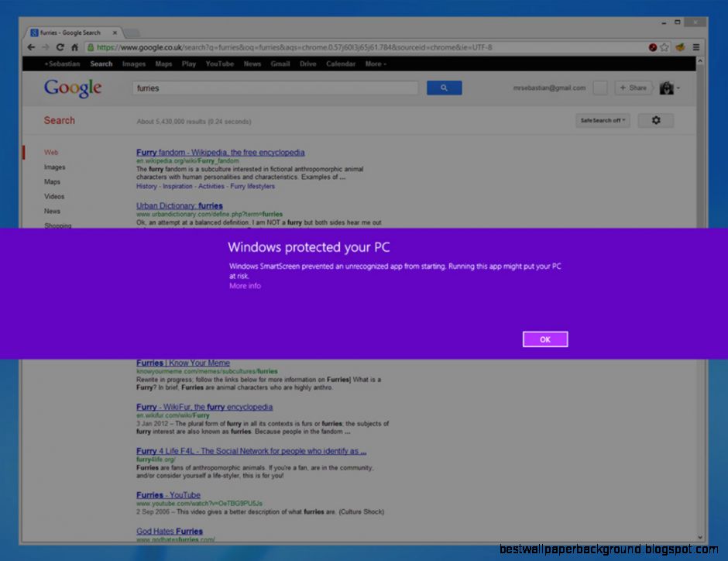Select Videos in the left sidebar
Screen dimensions: 728x561
[x=54, y=197]
